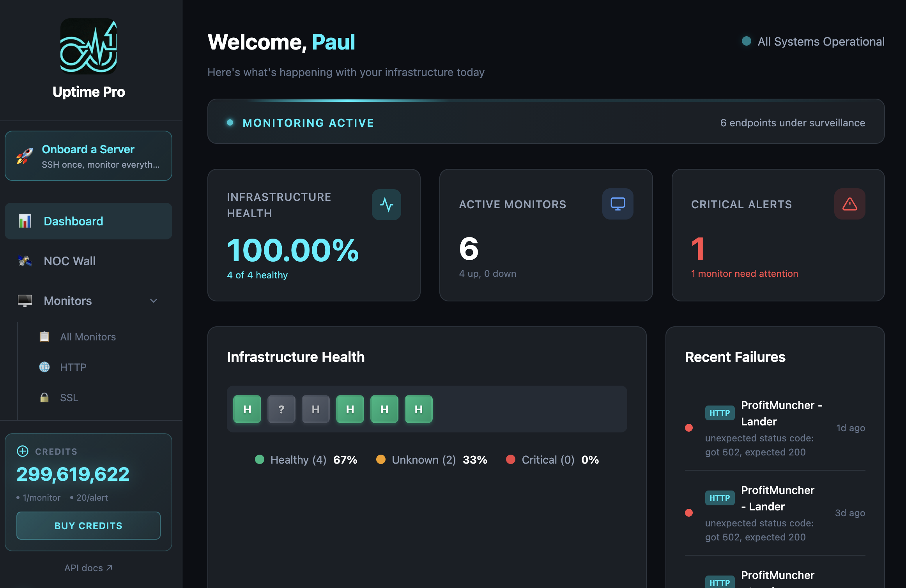Click the SSL padlock icon
906x588 pixels.
click(44, 397)
